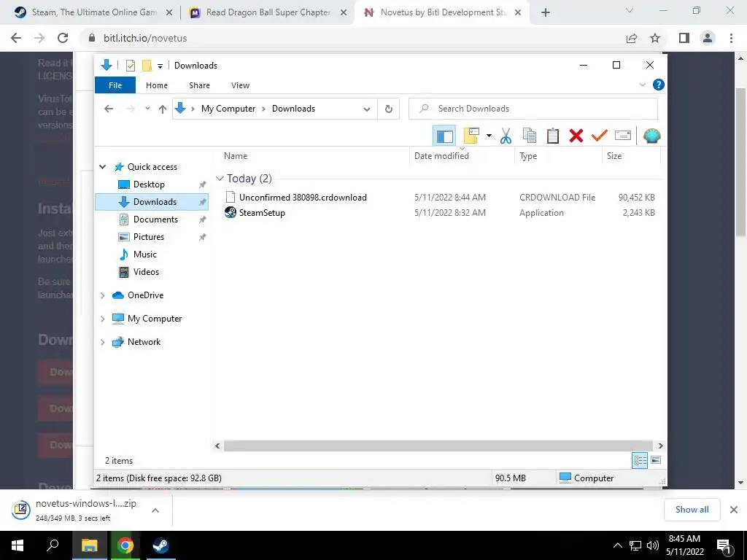The height and width of the screenshot is (560, 747).
Task: Expand the My Computer tree node
Action: coord(102,319)
